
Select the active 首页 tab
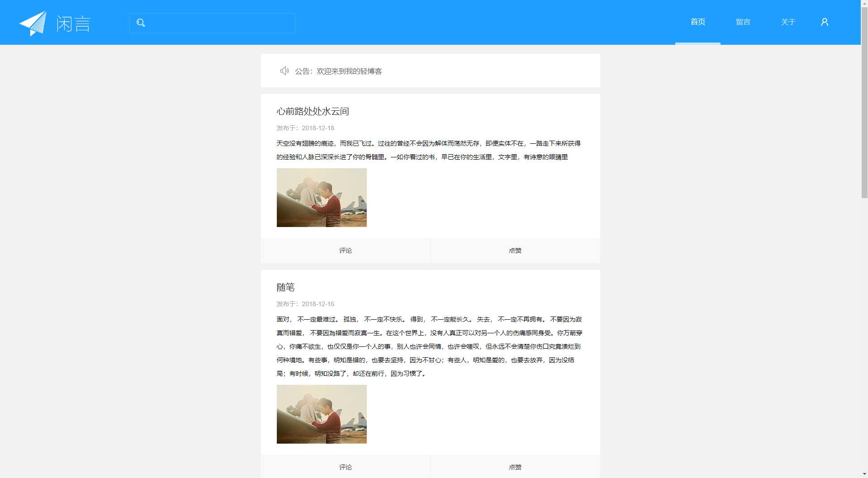697,22
